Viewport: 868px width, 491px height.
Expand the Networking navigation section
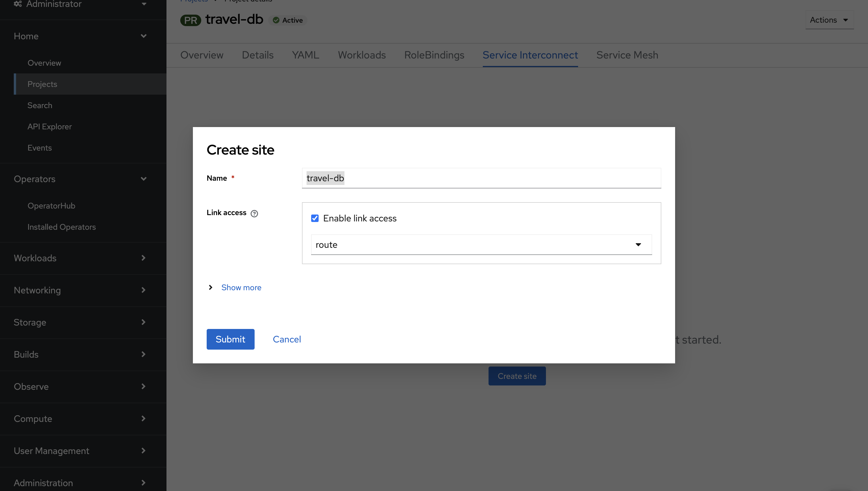point(83,290)
